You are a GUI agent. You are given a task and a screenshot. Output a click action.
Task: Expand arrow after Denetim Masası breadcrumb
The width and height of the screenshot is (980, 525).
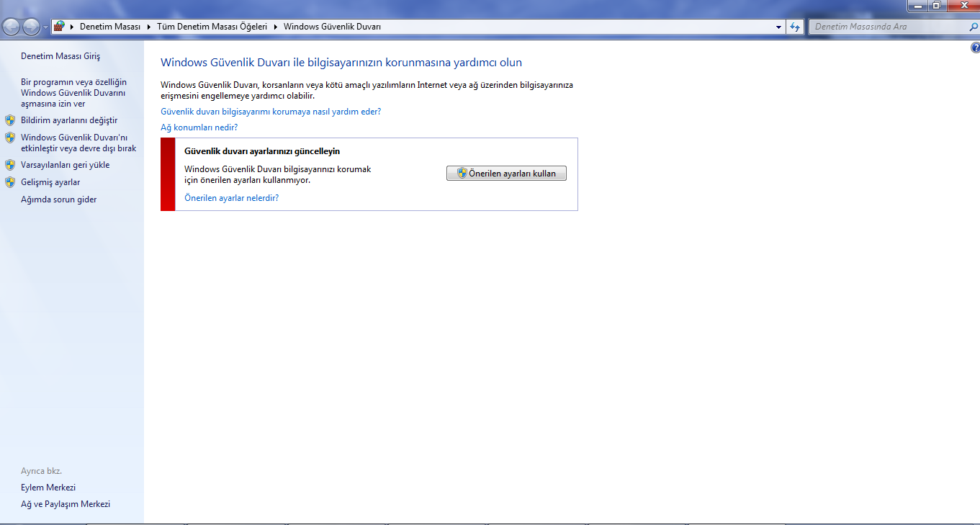tap(148, 27)
